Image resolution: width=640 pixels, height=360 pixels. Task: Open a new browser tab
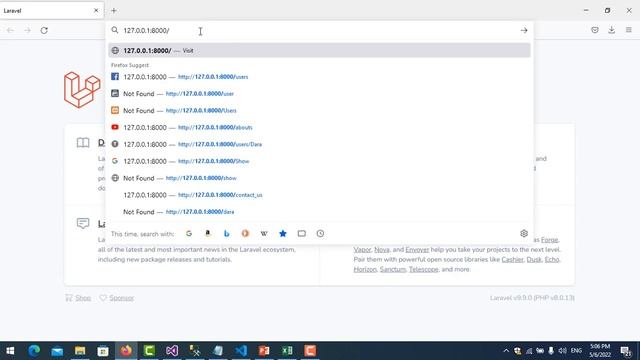tap(114, 11)
